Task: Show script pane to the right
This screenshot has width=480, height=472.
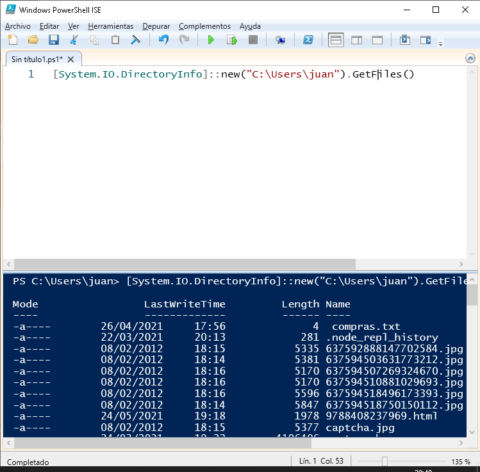Action: pyautogui.click(x=356, y=41)
